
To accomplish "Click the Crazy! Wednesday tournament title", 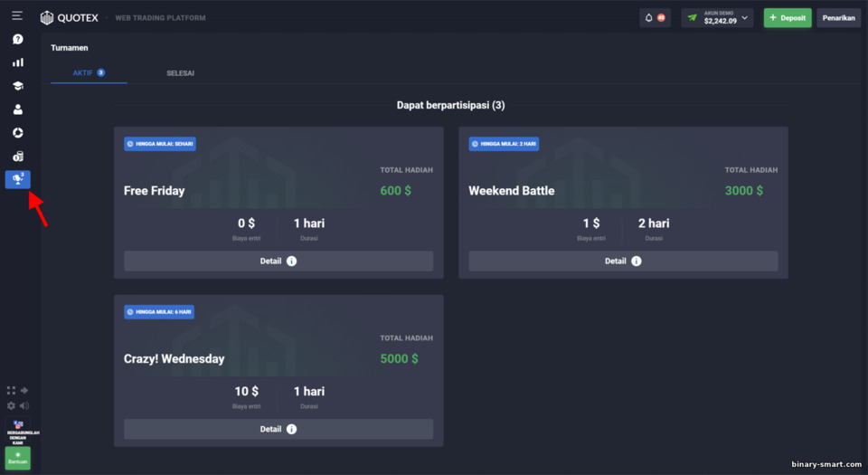I will point(175,359).
